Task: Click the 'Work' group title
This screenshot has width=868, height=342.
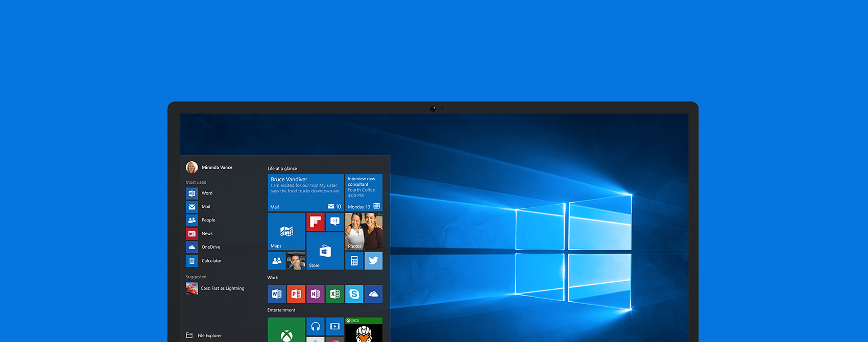Action: point(273,278)
